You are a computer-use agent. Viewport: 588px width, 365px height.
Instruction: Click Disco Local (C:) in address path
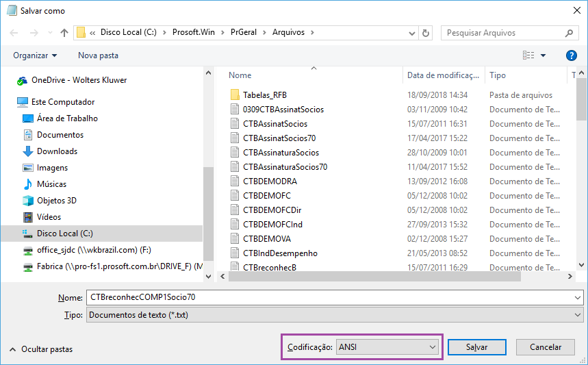(129, 33)
